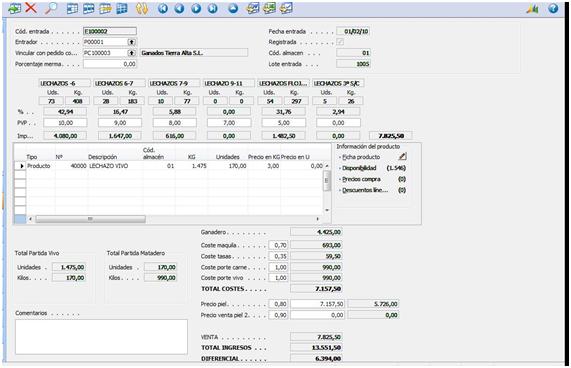The image size is (571, 368).
Task: Open the Descuentos line link
Action: coord(365,190)
